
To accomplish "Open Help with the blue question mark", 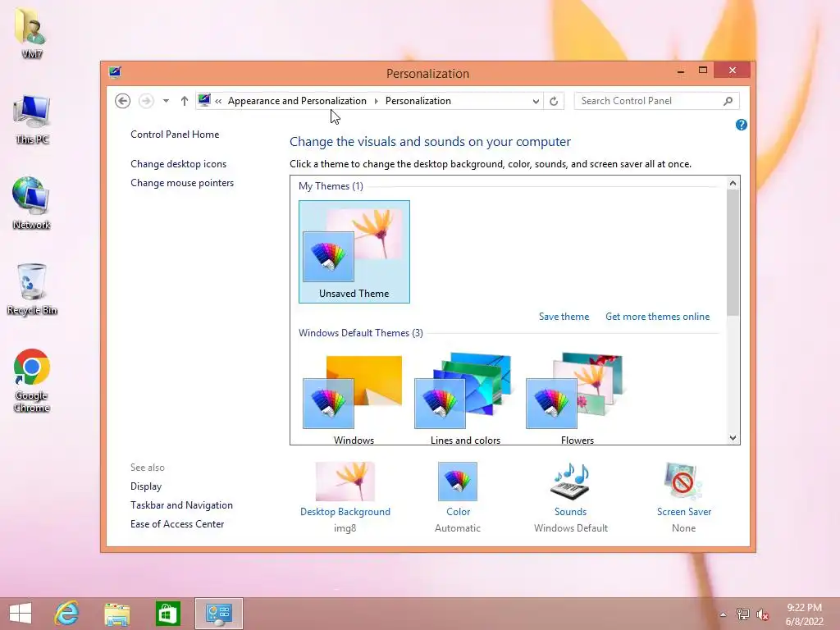I will coord(741,125).
